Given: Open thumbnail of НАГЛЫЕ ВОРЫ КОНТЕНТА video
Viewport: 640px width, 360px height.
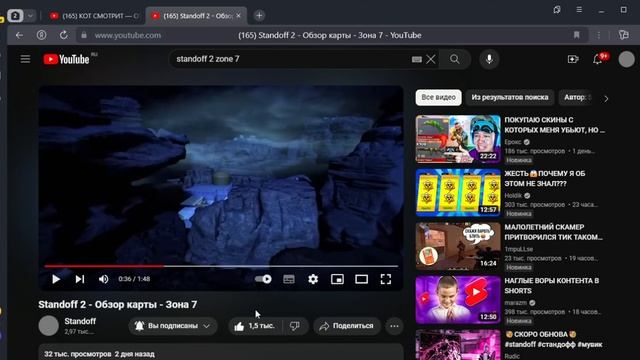Looking at the screenshot, I should point(458,300).
